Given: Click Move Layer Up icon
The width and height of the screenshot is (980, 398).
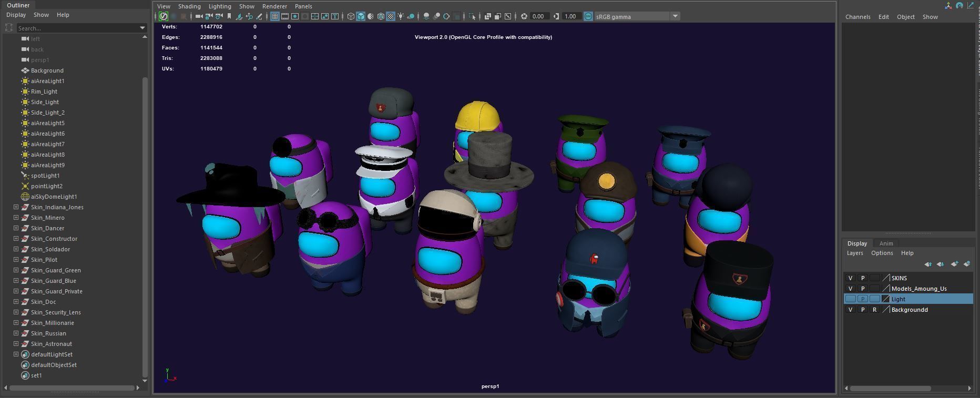Looking at the screenshot, I should coord(928,264).
